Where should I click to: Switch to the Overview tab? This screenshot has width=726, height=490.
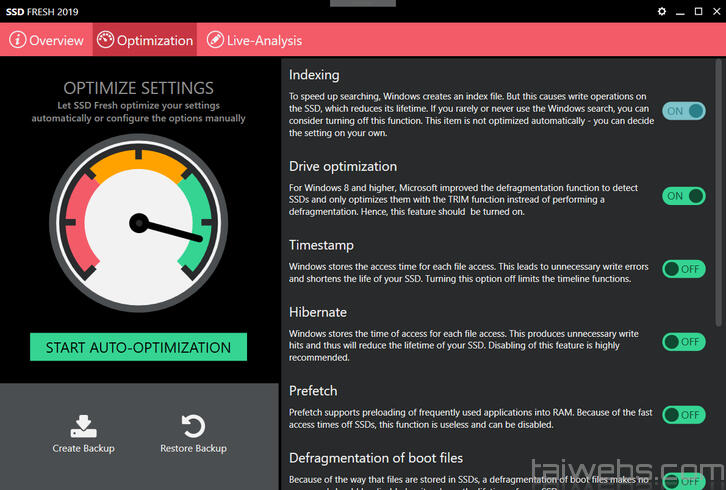[46, 40]
